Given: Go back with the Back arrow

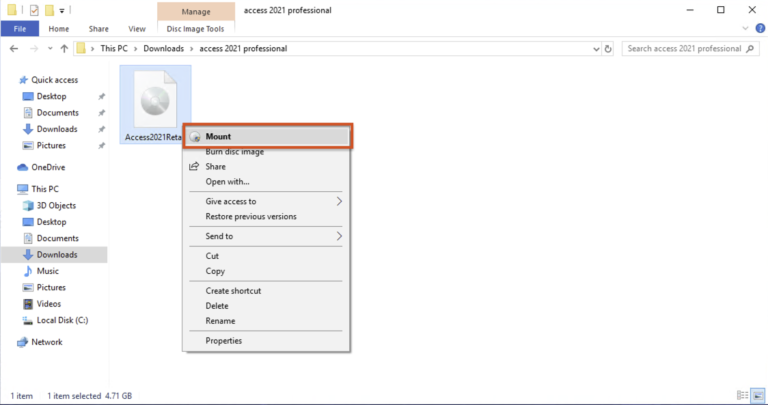Looking at the screenshot, I should point(14,48).
